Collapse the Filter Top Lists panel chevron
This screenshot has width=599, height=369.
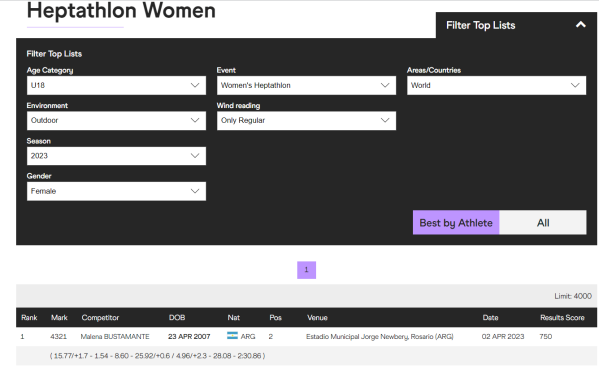tap(581, 25)
